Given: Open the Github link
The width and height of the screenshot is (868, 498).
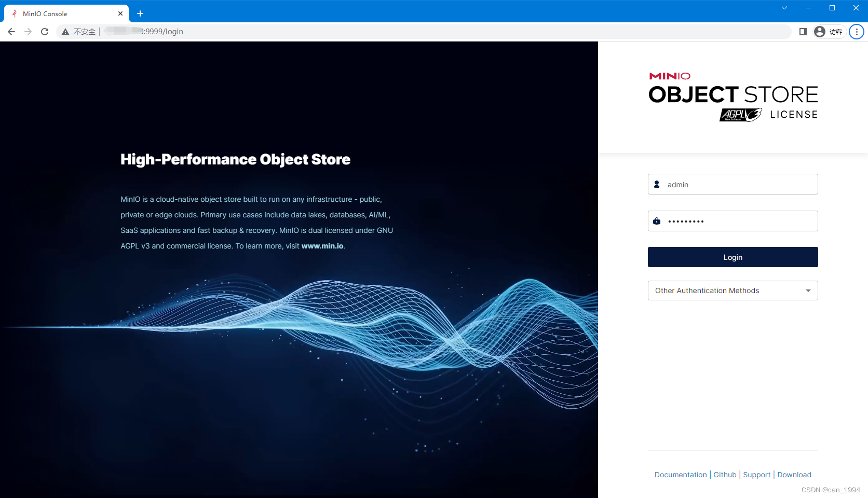Looking at the screenshot, I should tap(725, 475).
